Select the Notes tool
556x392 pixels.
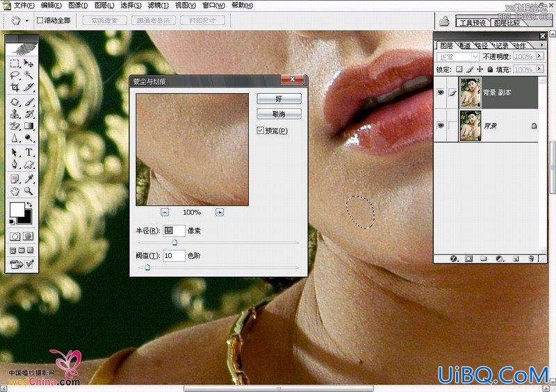tap(15, 179)
